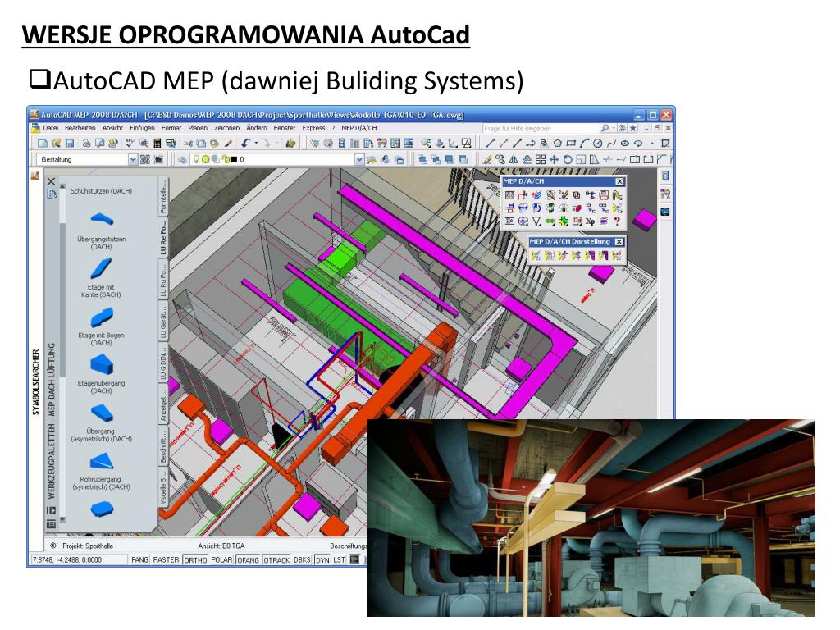Select the Rotate tool
Image resolution: width=840 pixels, height=630 pixels.
pos(568,160)
